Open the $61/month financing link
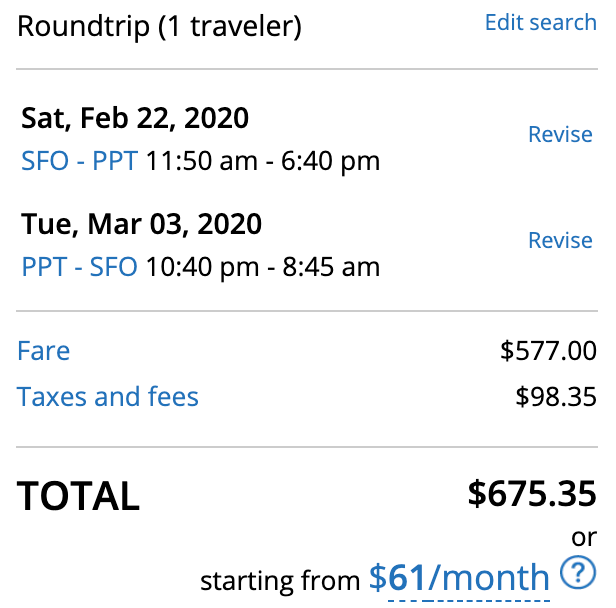 (x=459, y=577)
